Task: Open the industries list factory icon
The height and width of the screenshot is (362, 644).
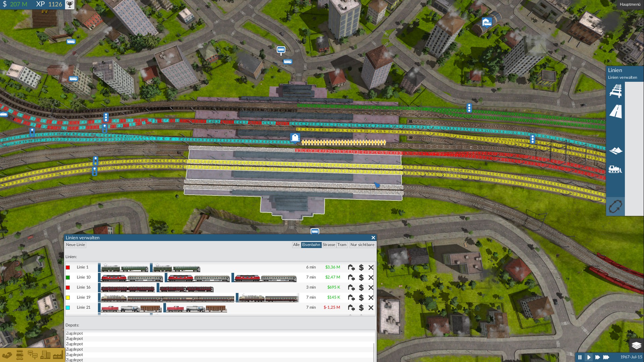Action: [x=58, y=355]
